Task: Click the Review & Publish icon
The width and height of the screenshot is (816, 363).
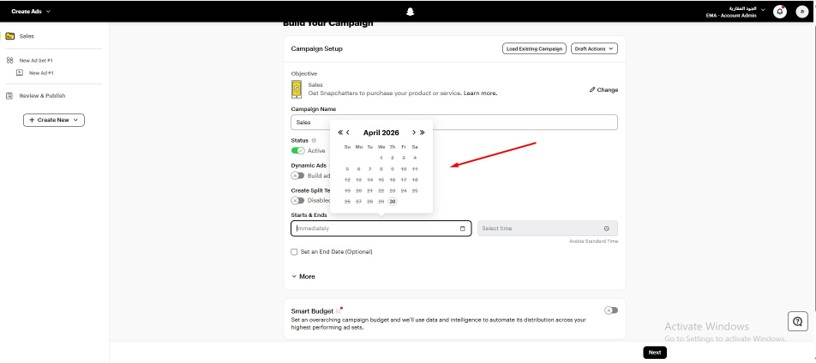Action: tap(9, 96)
